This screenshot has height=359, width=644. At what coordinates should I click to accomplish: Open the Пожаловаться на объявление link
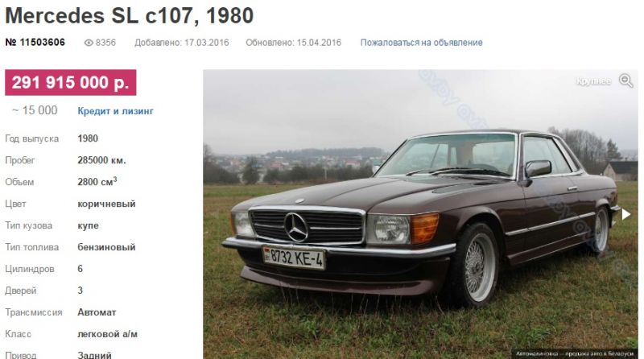coord(421,43)
